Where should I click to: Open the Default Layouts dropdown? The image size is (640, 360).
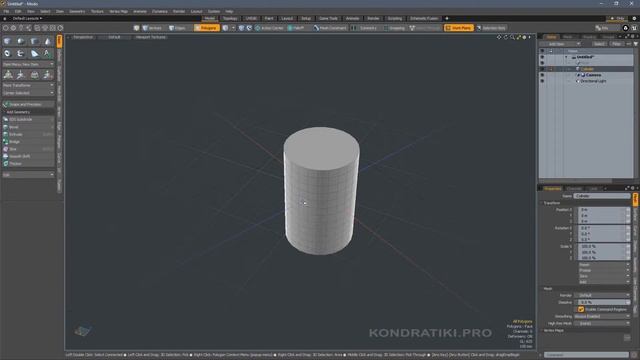27,18
